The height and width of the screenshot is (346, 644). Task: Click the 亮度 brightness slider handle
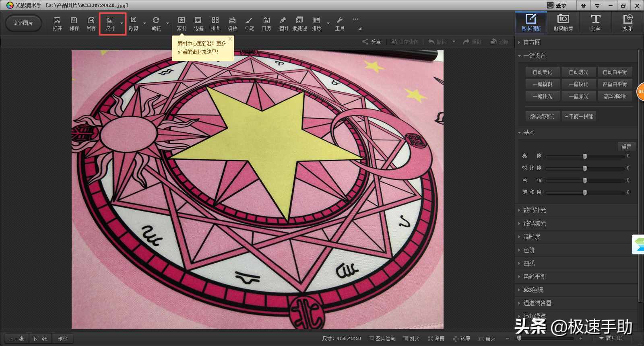tap(585, 156)
